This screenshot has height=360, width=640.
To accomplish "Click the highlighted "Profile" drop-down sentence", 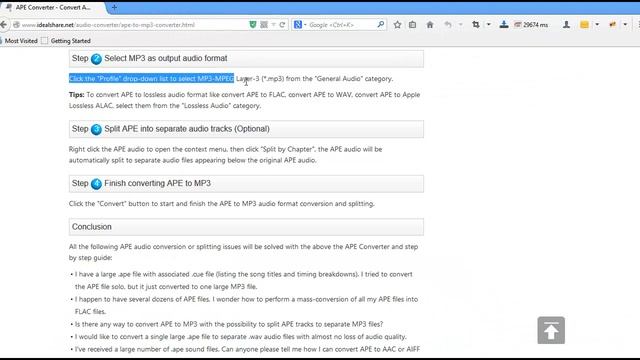I will pyautogui.click(x=151, y=78).
